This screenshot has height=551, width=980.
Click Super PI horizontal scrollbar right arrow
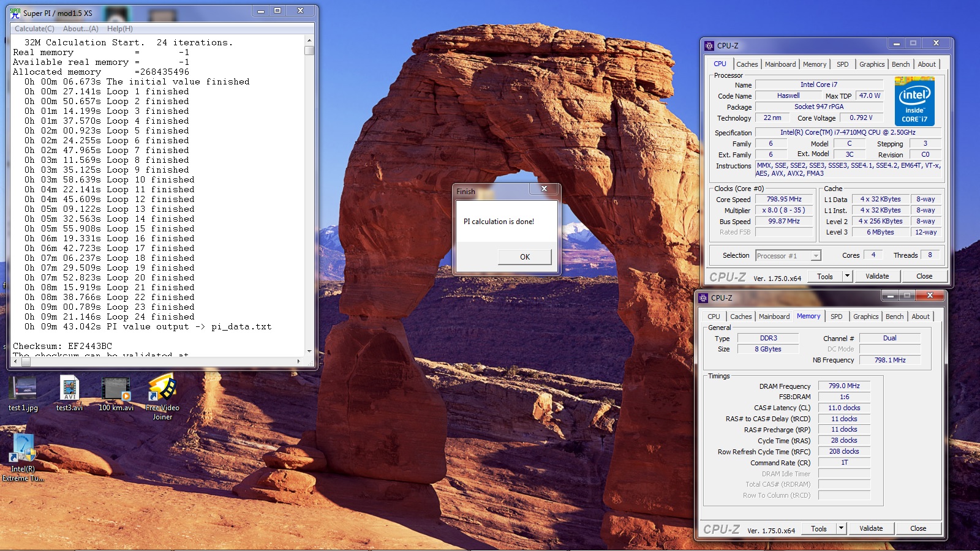click(299, 361)
